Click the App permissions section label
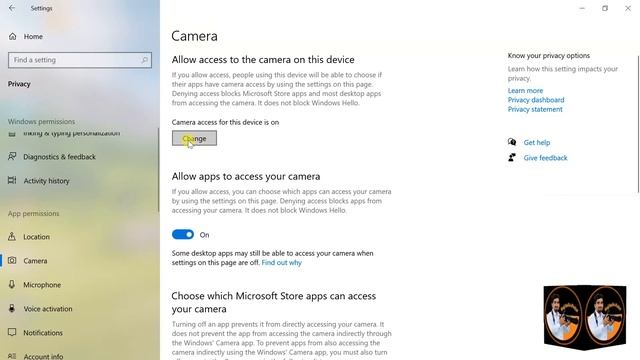Viewport: 640px width, 360px height. 33,213
